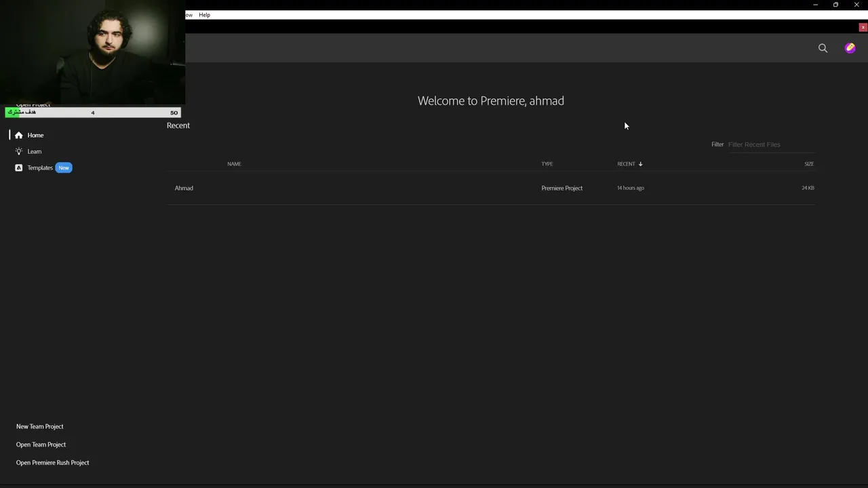Screen dimensions: 868x488
Task: Open the Templates section
Action: click(40, 167)
